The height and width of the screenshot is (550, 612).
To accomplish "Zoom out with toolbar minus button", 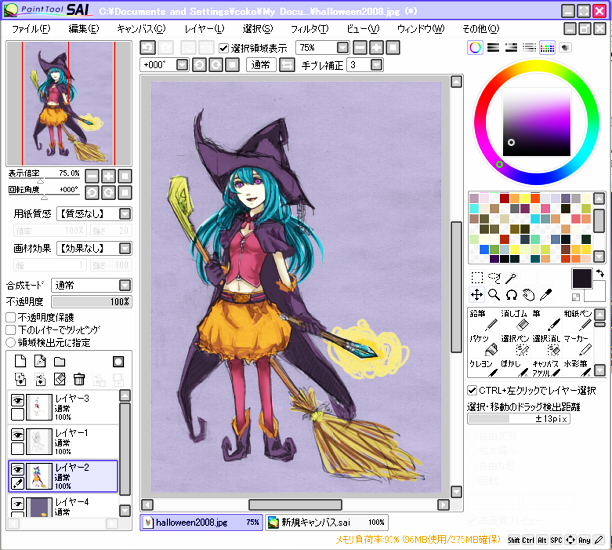I will tap(360, 48).
